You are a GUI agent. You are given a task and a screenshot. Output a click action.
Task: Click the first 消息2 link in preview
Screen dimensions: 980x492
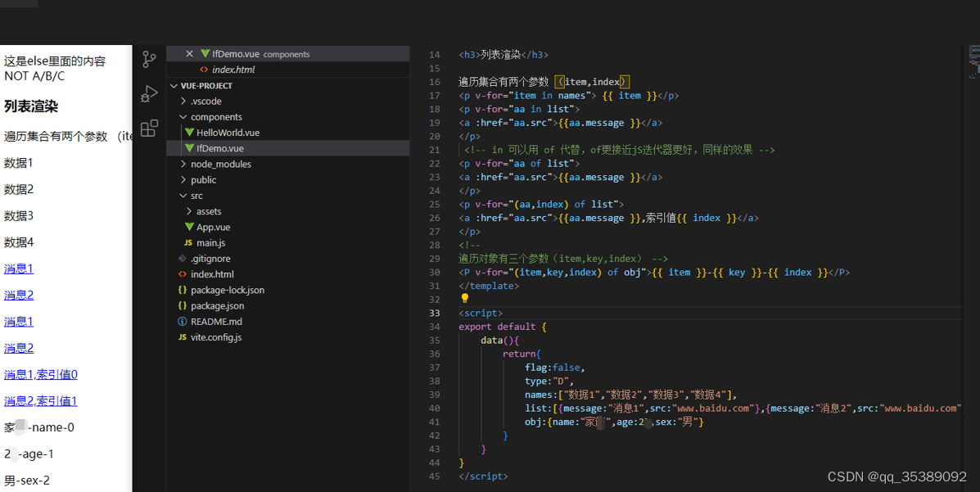pyautogui.click(x=19, y=295)
